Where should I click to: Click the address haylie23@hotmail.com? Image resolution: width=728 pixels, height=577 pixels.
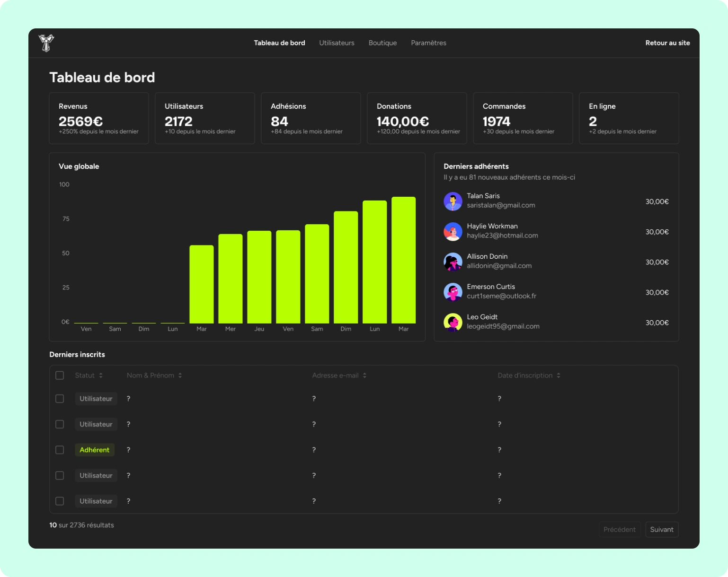[x=502, y=236]
